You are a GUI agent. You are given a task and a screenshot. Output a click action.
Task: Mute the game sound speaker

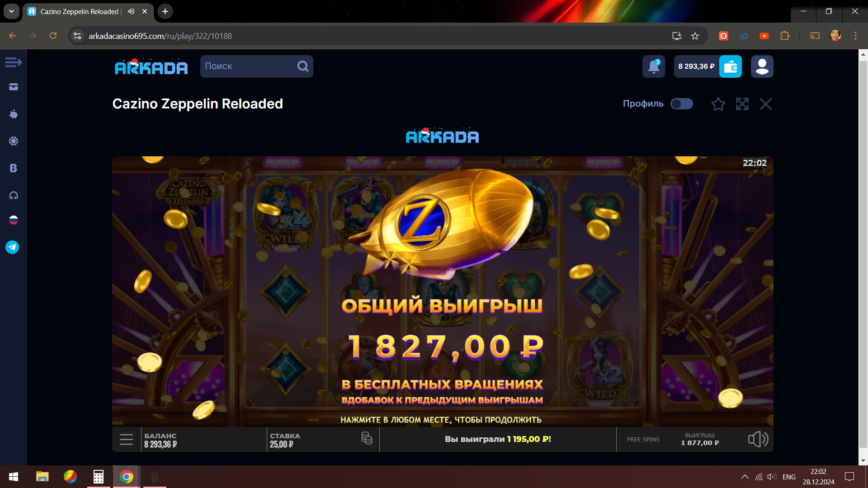[x=758, y=439]
